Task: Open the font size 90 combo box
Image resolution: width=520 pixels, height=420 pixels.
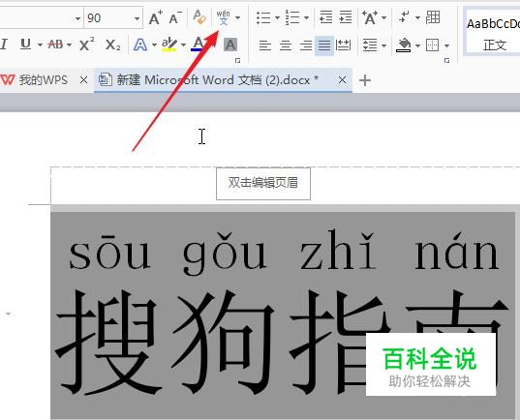Action: pyautogui.click(x=113, y=17)
